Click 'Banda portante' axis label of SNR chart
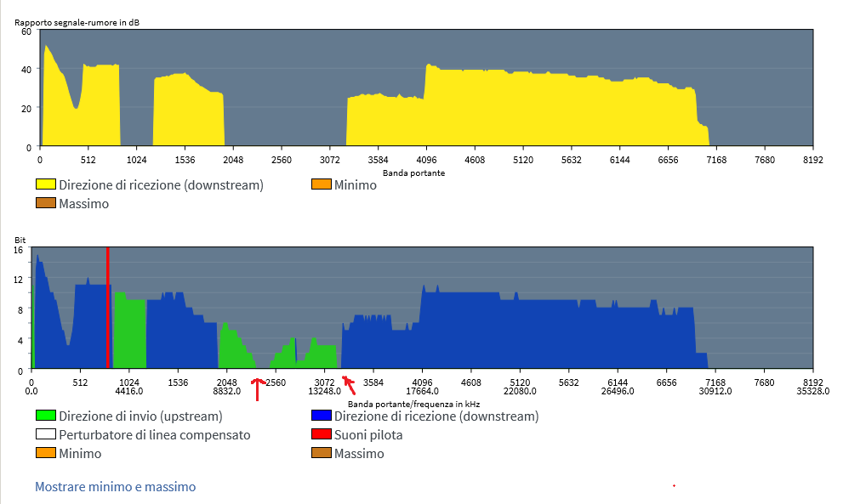843x504 pixels. click(x=413, y=173)
